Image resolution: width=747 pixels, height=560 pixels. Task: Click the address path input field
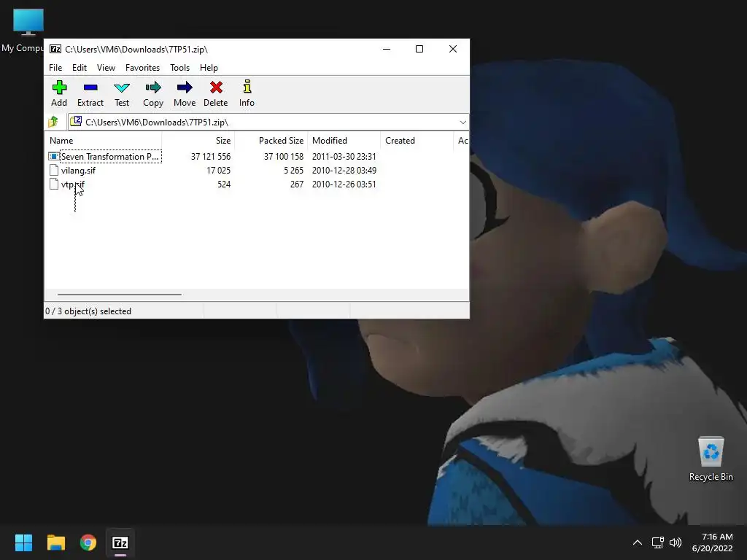click(270, 122)
